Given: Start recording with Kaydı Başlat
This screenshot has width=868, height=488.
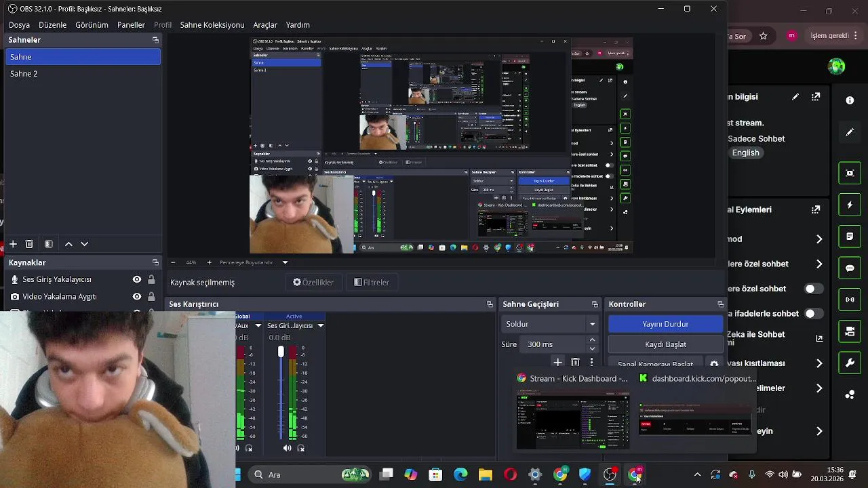Looking at the screenshot, I should [665, 344].
